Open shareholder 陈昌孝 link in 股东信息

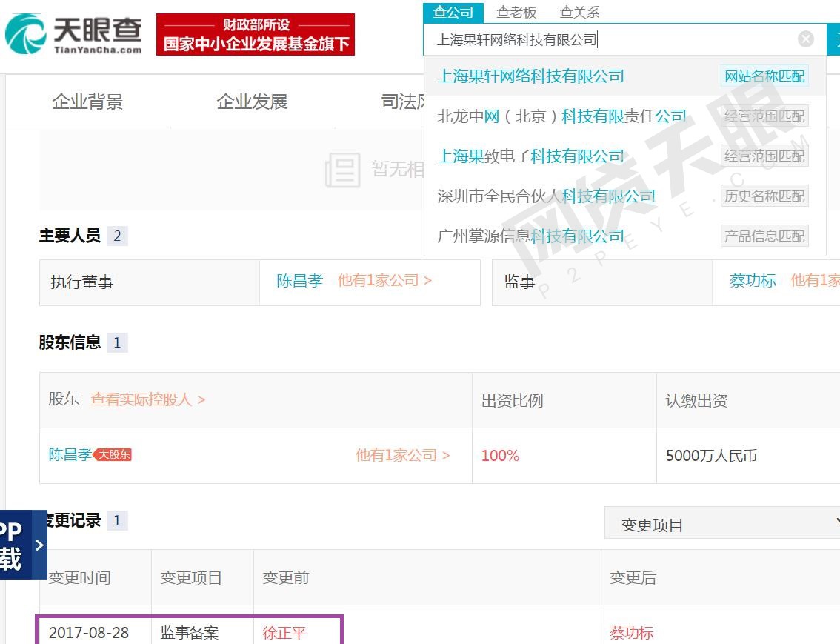[70, 455]
